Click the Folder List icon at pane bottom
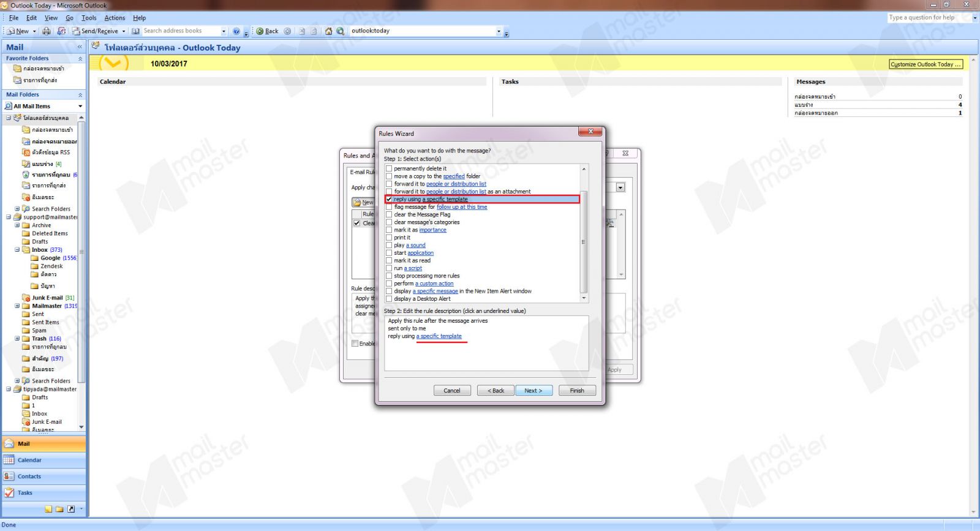The image size is (980, 531). [59, 509]
